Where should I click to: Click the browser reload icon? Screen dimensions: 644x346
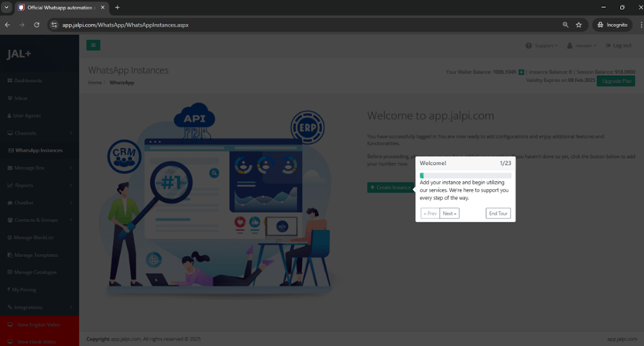pyautogui.click(x=36, y=25)
